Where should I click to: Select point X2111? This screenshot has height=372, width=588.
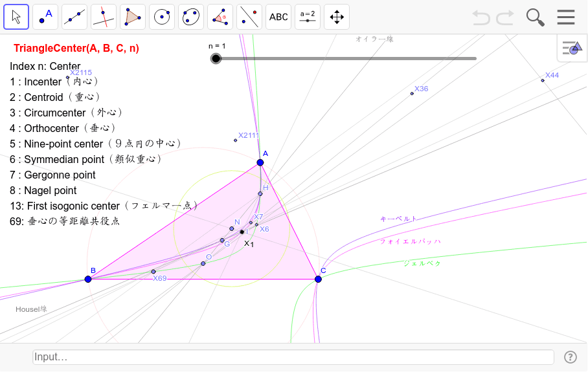click(x=236, y=140)
